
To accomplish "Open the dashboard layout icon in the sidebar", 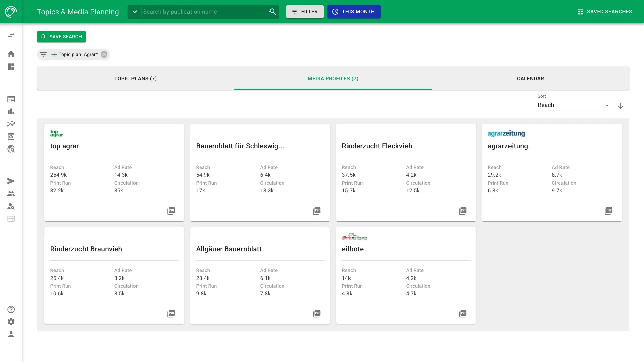I will pos(11,67).
